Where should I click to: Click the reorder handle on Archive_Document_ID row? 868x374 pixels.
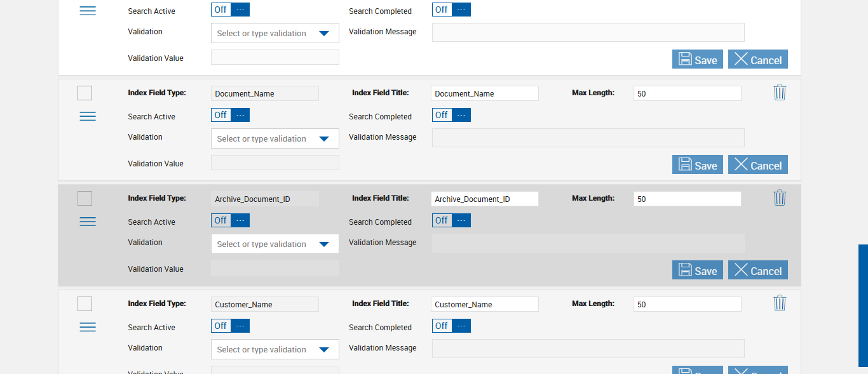[88, 222]
